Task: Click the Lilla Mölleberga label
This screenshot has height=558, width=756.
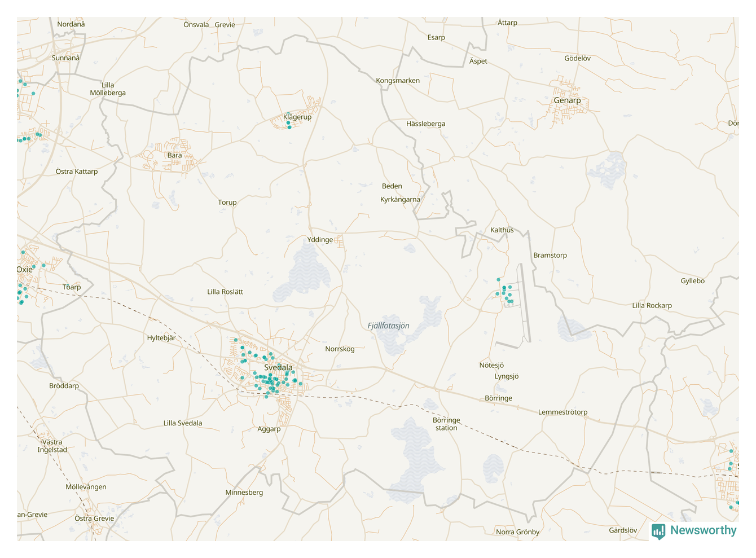Action: click(108, 89)
